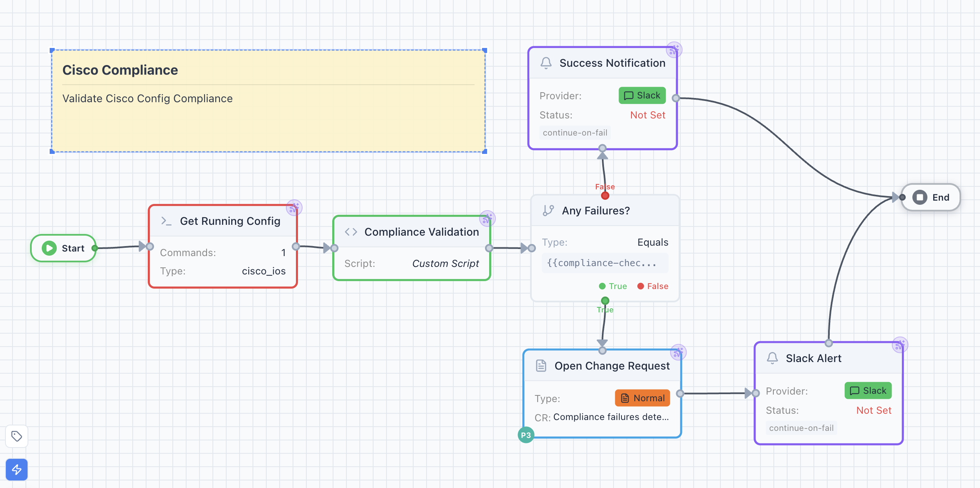Select the Open Change Request node title

click(x=612, y=366)
